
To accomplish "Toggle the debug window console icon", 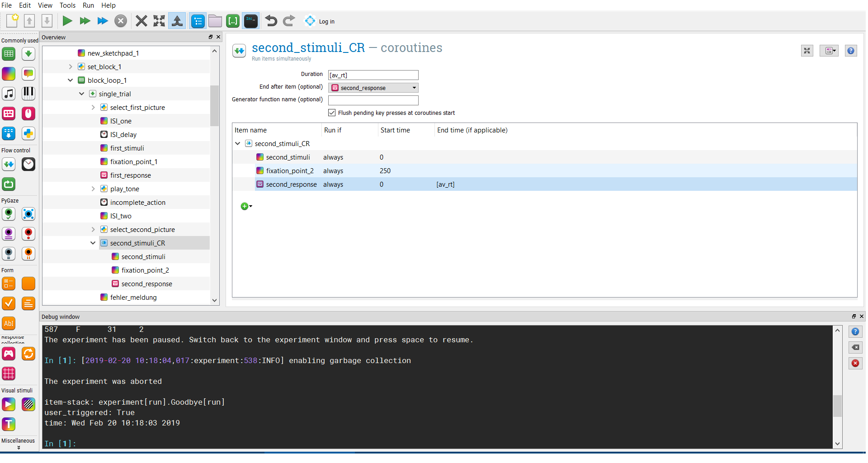I will pos(251,21).
